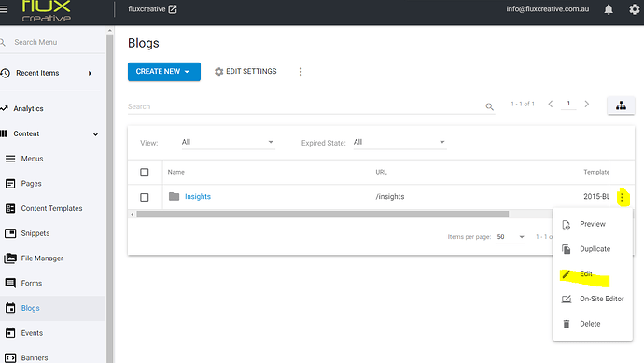Expand Recent Items submenu arrow
This screenshot has width=644, height=363.
click(x=90, y=73)
